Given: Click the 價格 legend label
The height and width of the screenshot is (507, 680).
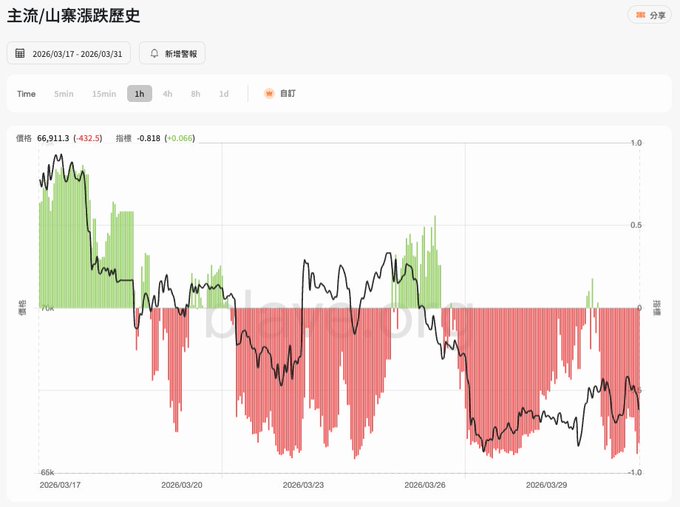Looking at the screenshot, I should (24, 138).
